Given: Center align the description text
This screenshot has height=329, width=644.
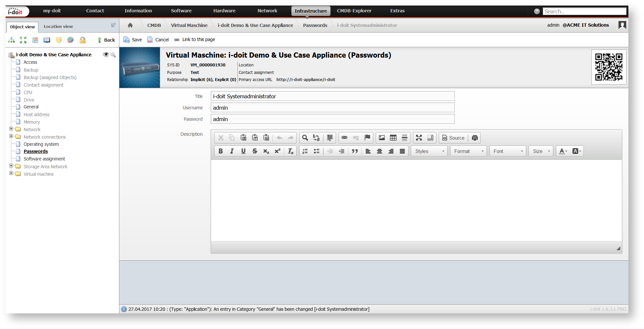Looking at the screenshot, I should (x=380, y=151).
